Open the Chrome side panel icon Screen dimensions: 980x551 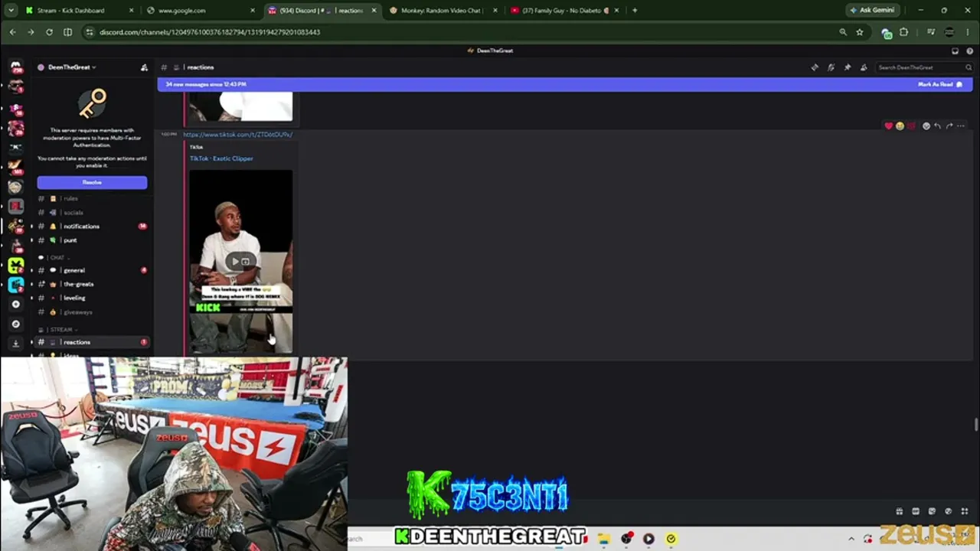(67, 32)
